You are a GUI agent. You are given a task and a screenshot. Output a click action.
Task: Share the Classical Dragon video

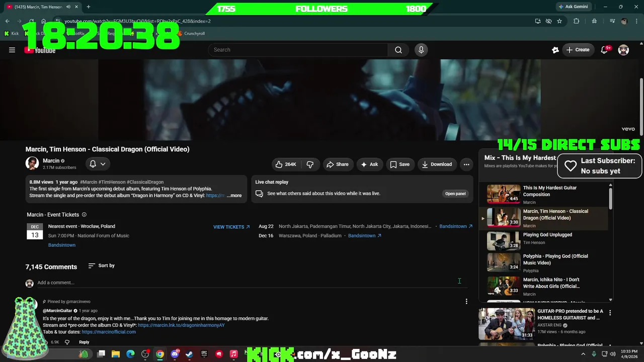[x=337, y=164]
